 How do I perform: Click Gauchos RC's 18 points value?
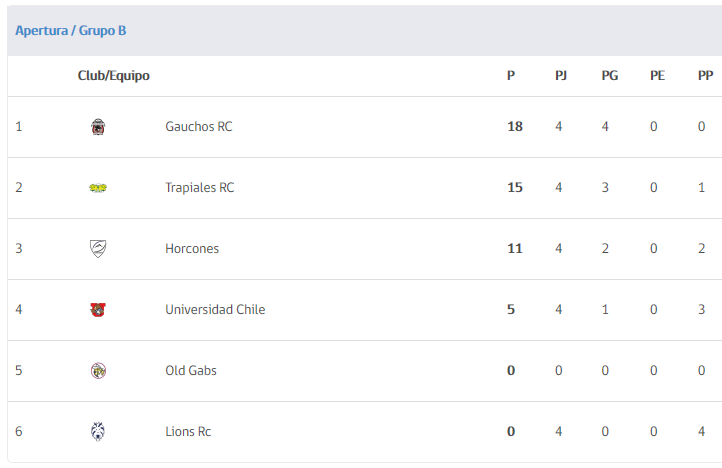click(515, 126)
